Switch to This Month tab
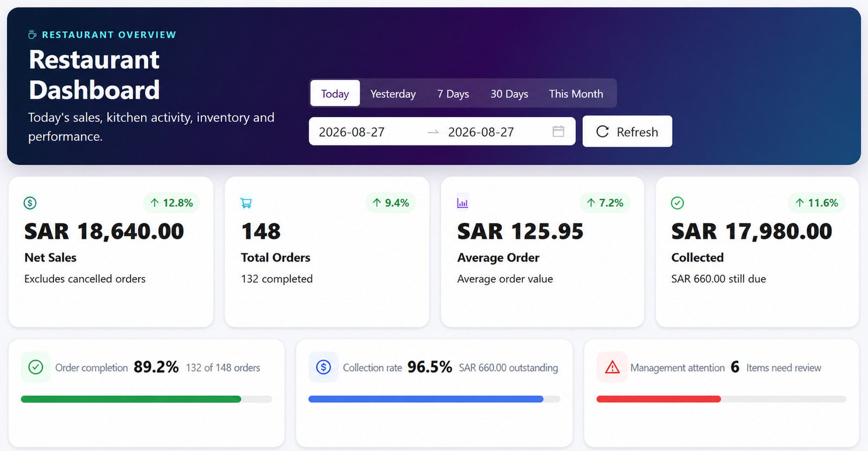 click(576, 93)
